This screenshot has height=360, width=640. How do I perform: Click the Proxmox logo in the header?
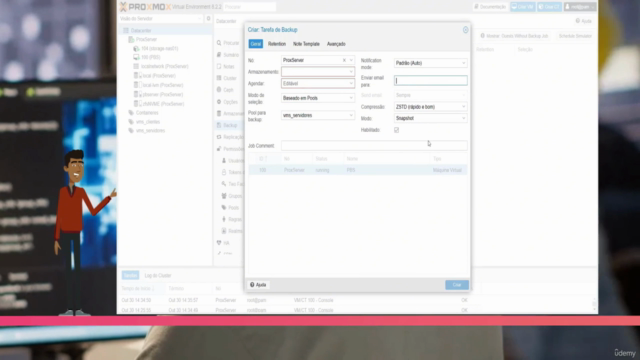(x=145, y=7)
